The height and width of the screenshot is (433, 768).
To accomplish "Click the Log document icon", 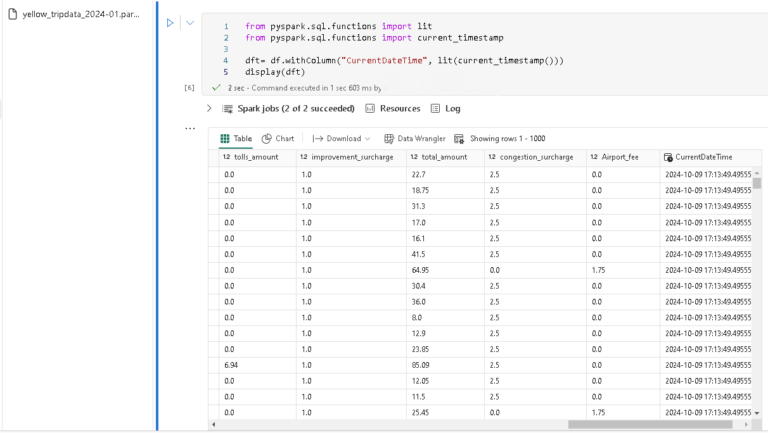I will pos(435,108).
